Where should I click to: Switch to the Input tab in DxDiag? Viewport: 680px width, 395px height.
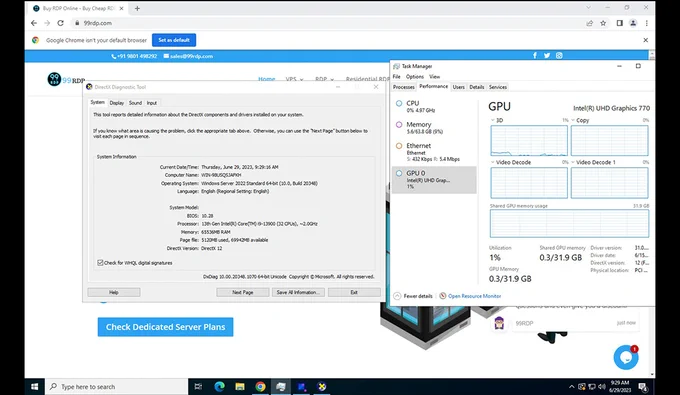[151, 103]
